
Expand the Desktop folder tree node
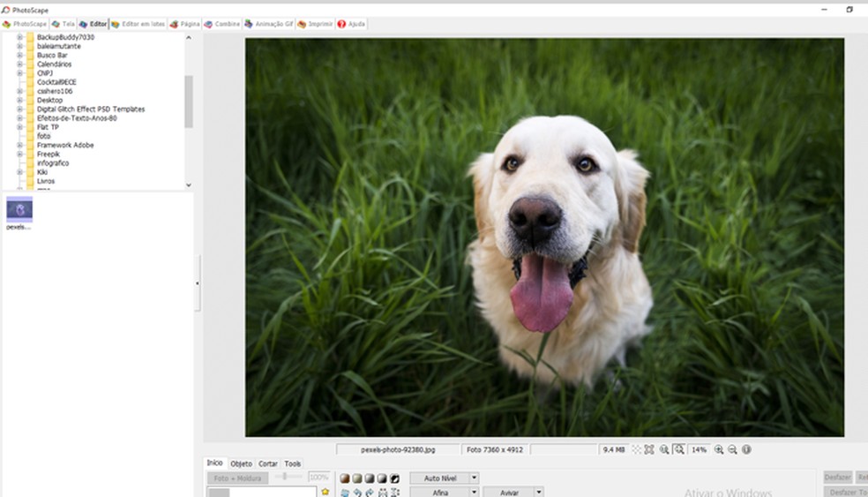[x=19, y=101]
